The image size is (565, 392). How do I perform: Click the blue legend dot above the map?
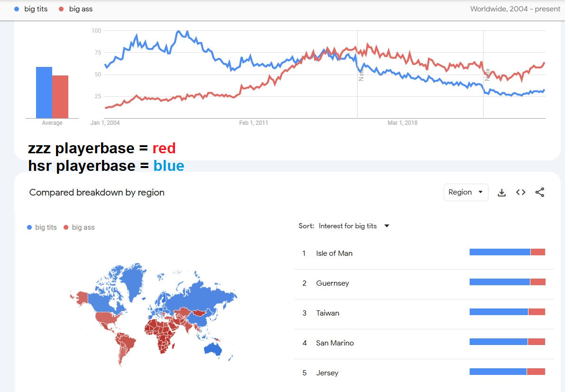[30, 227]
